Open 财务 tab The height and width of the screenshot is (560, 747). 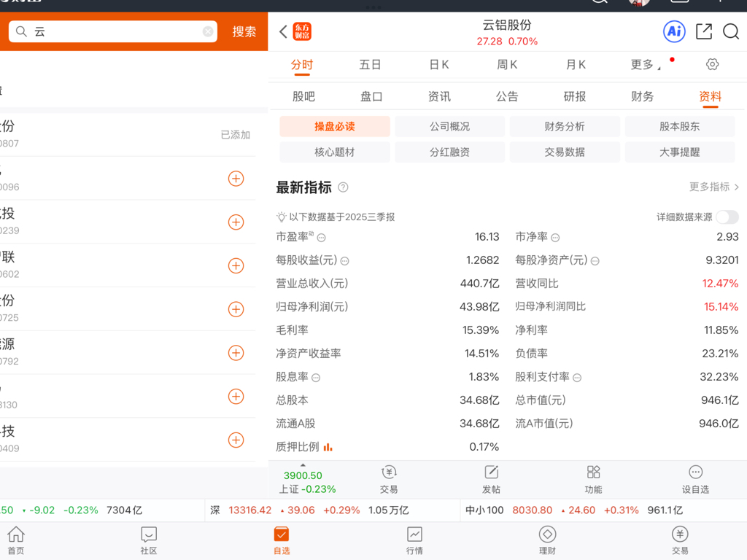(x=642, y=97)
